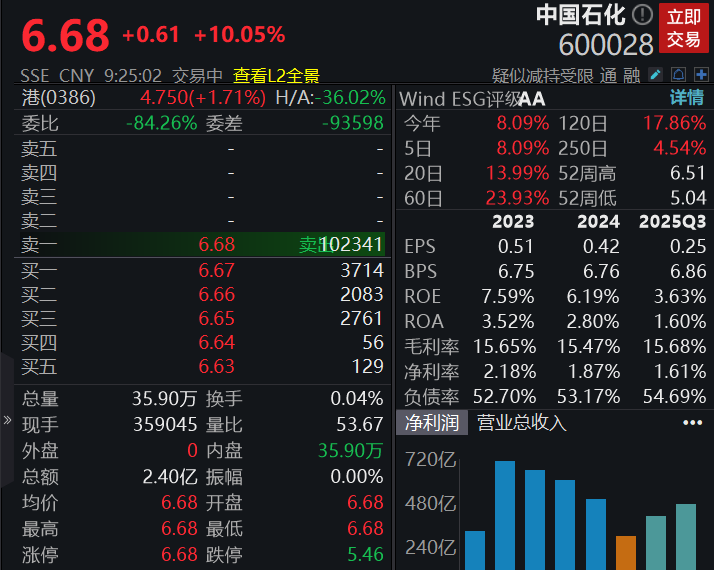Viewport: 714px width, 570px height.
Task: Expand the left side panel arrow
Action: [7, 420]
